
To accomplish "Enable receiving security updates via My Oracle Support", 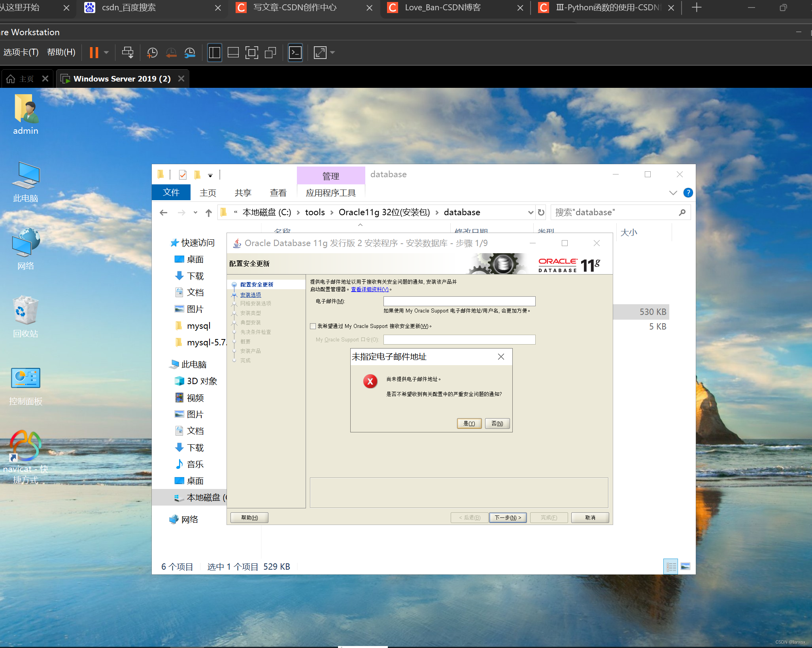I will (313, 326).
